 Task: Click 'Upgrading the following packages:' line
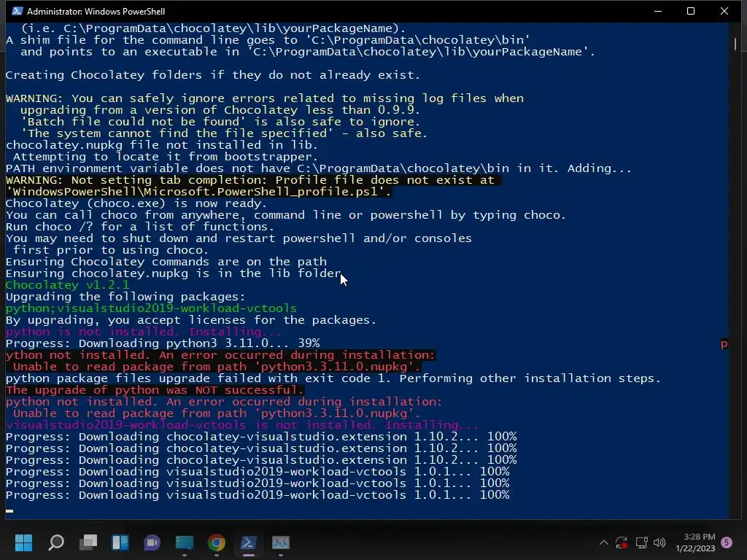point(125,297)
